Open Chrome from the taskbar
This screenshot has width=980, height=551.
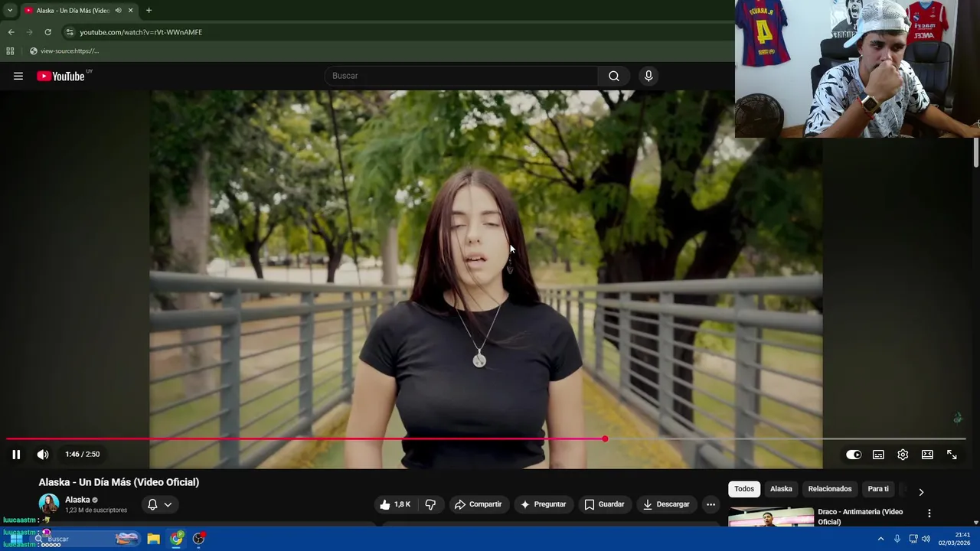(x=177, y=539)
